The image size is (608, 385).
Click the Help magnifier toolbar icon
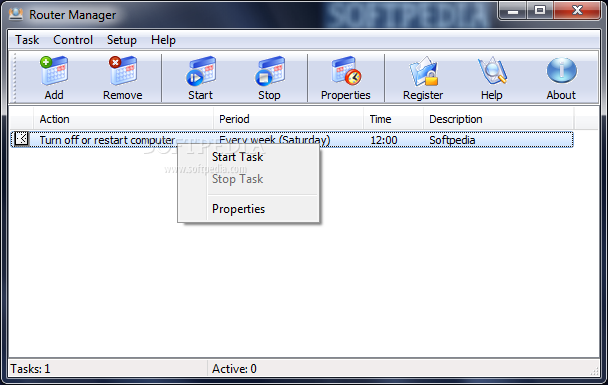[x=492, y=71]
